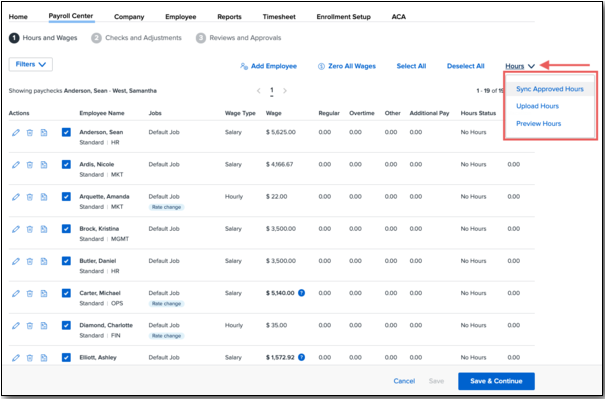605x399 pixels.
Task: Choose Sync Approved Hours menu option
Action: [x=549, y=89]
